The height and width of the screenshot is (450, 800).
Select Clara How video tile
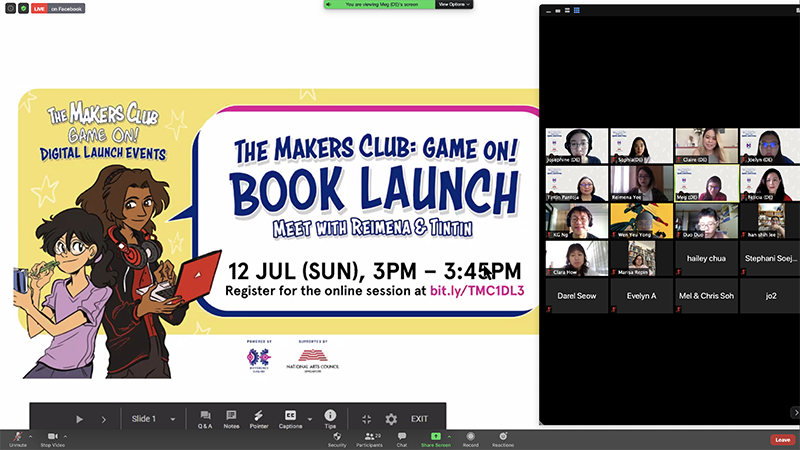(x=577, y=259)
